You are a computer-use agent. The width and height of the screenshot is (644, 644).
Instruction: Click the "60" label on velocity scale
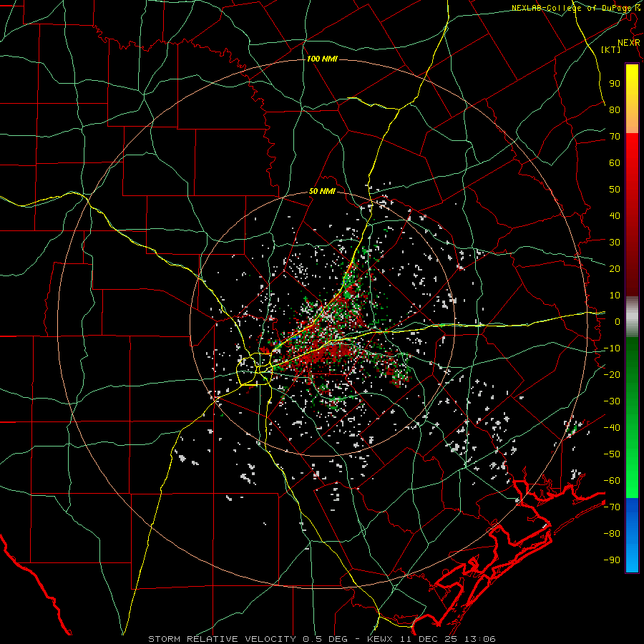(x=615, y=162)
